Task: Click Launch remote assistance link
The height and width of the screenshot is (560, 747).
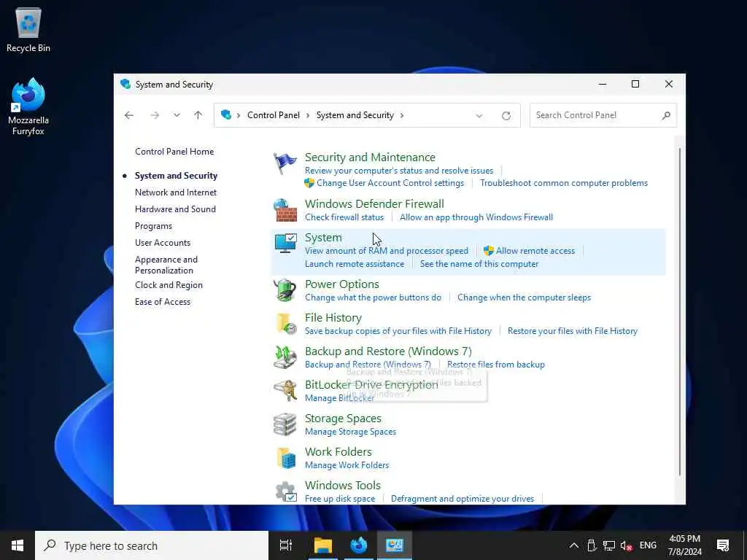Action: coord(355,264)
